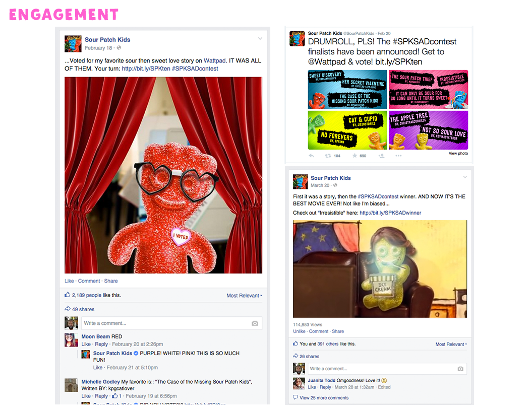Click camera icon in February post comment box

tap(255, 323)
